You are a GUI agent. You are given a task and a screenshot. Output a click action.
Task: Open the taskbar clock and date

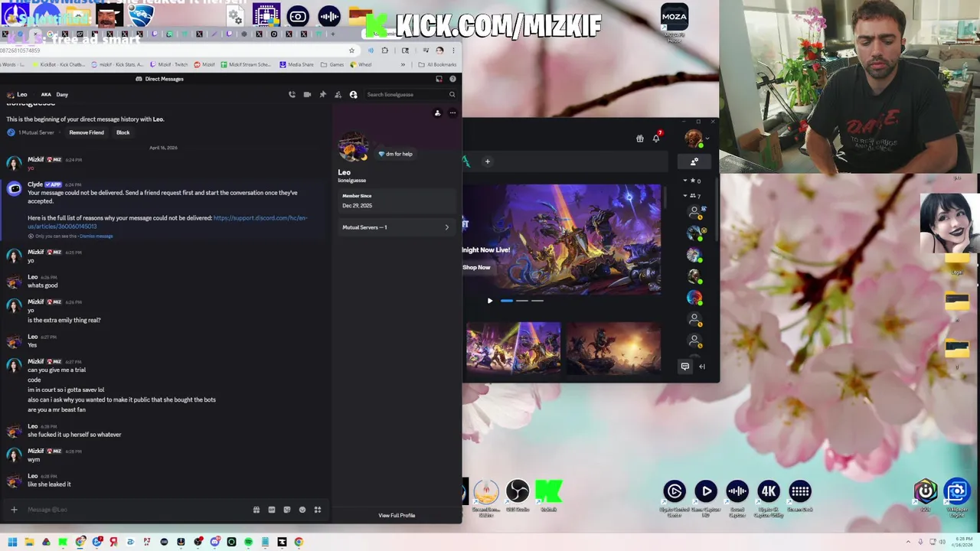click(x=960, y=542)
